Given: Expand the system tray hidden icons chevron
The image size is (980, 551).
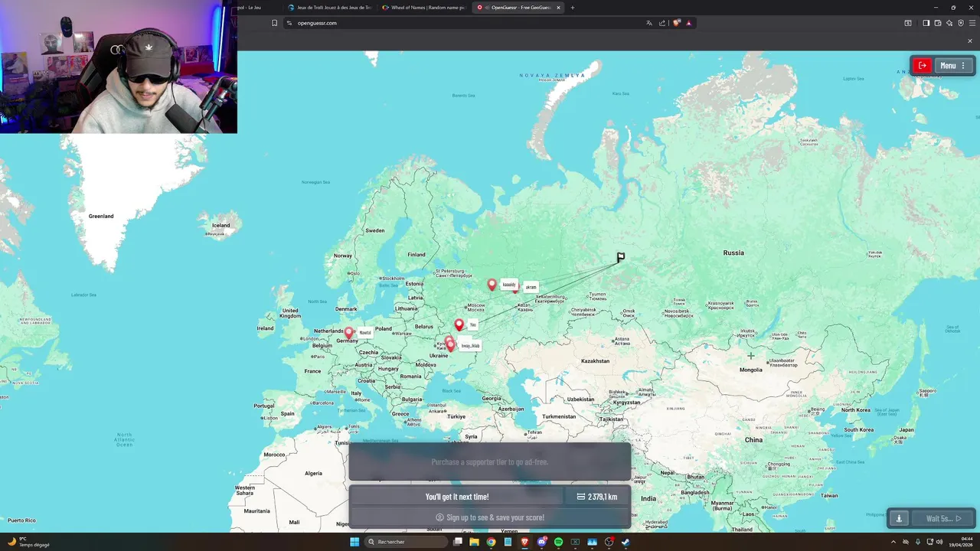Looking at the screenshot, I should click(892, 542).
